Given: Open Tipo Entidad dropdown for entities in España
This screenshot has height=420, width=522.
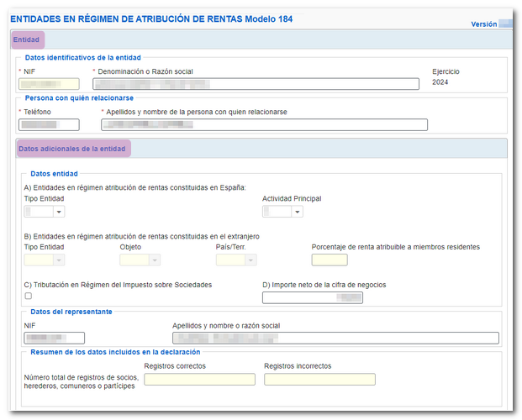Looking at the screenshot, I should pos(45,212).
